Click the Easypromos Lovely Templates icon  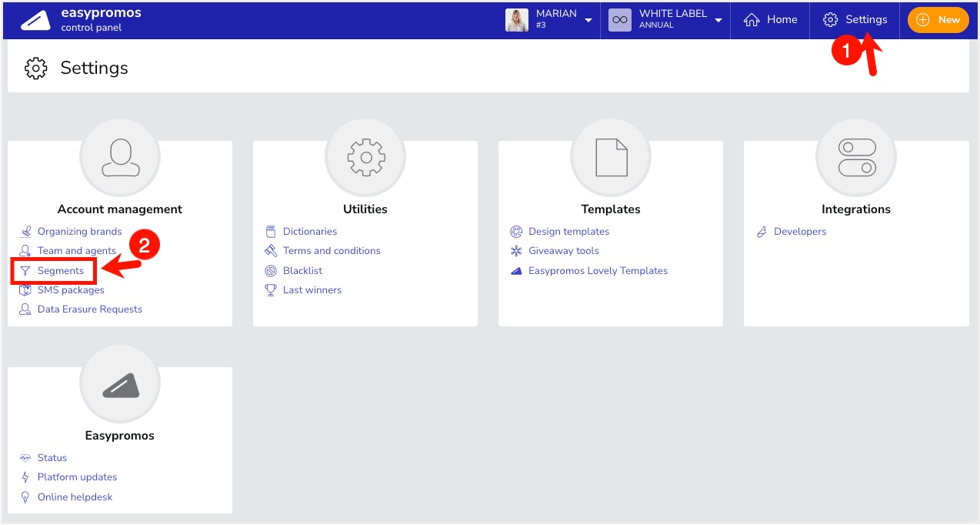tap(516, 271)
